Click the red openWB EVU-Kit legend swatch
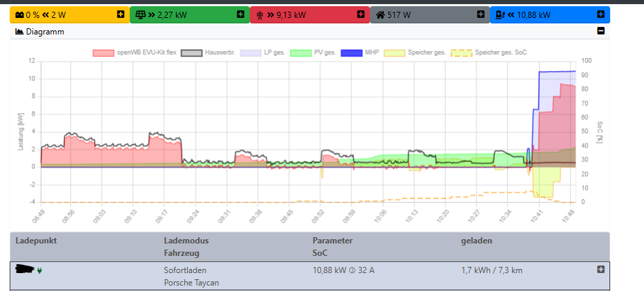644x291 pixels. [103, 52]
